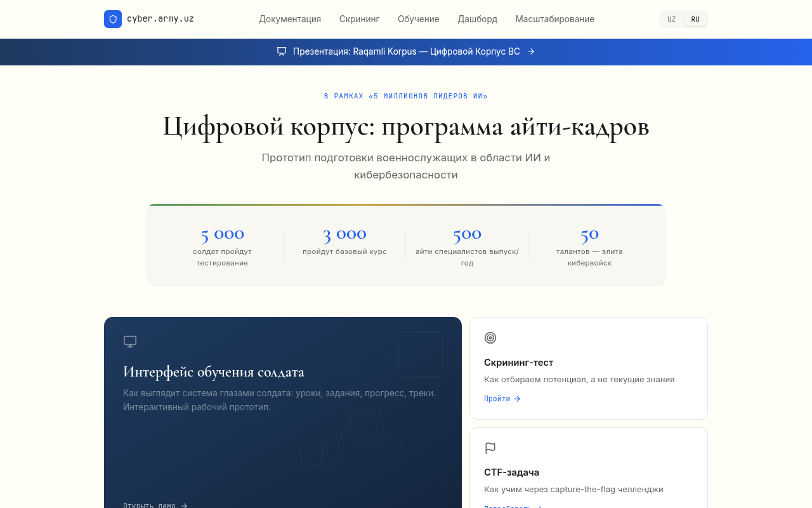This screenshot has width=812, height=508.
Task: Click the monitor icon in dark card
Action: (x=130, y=342)
